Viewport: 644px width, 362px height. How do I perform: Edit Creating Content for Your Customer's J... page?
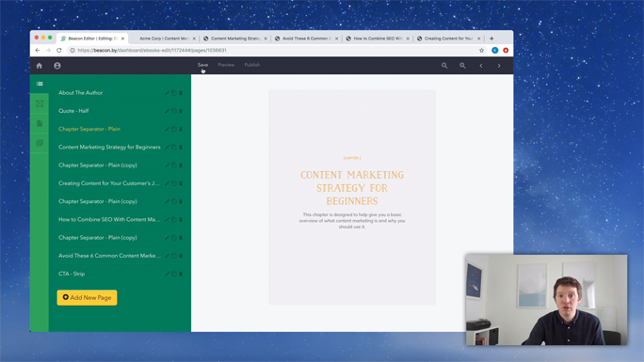pos(168,183)
